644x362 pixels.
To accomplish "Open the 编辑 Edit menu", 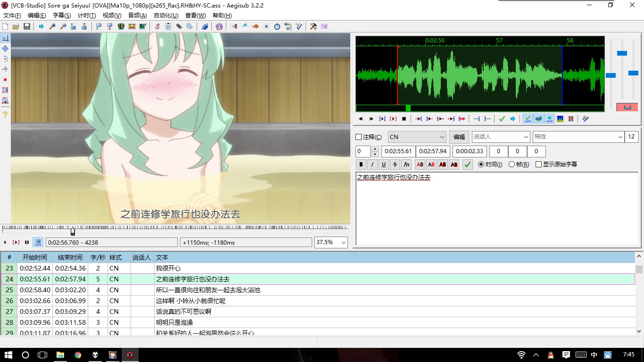I will (x=37, y=16).
